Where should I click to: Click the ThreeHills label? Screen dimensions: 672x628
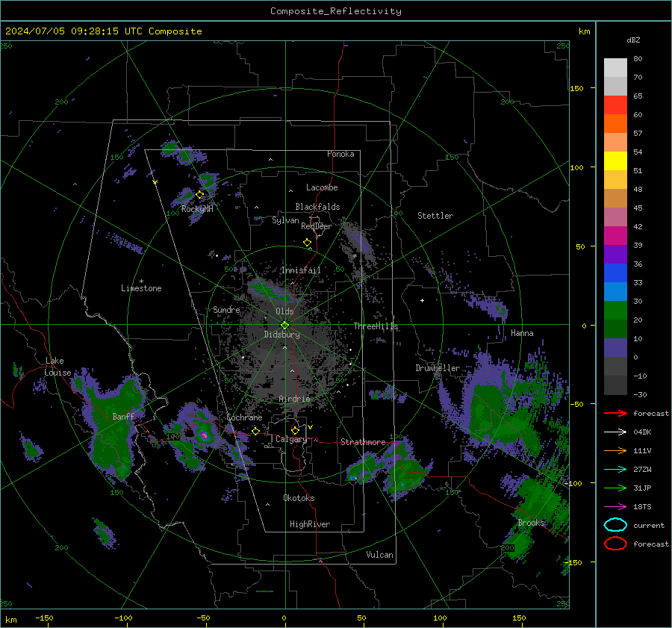376,326
